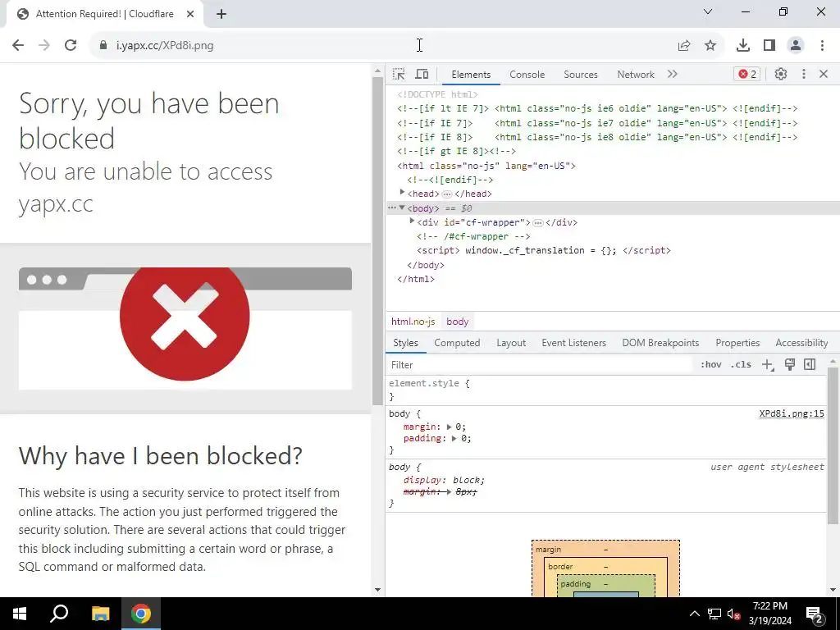
Task: Show more DevTools tabs chevron
Action: coord(673,74)
